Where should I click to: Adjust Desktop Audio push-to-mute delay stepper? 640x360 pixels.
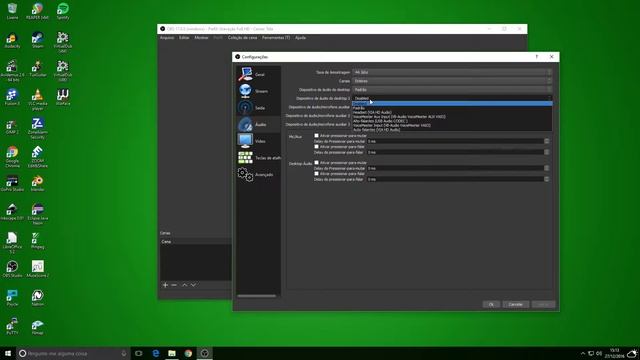click(x=547, y=168)
